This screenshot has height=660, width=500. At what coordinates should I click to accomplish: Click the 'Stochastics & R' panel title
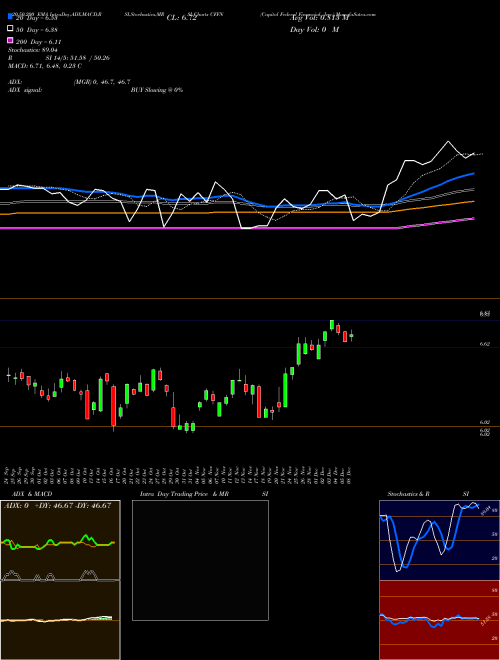point(408,494)
